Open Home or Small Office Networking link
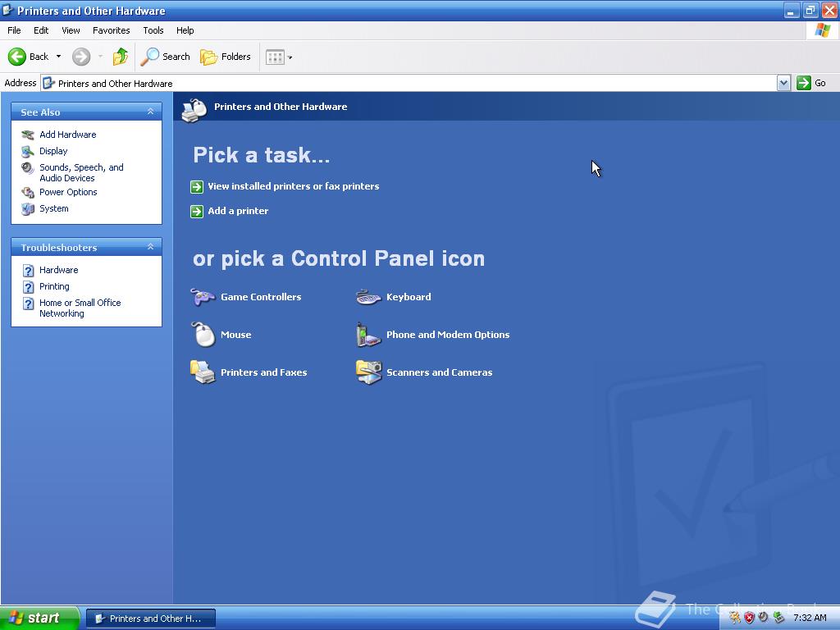 tap(80, 308)
